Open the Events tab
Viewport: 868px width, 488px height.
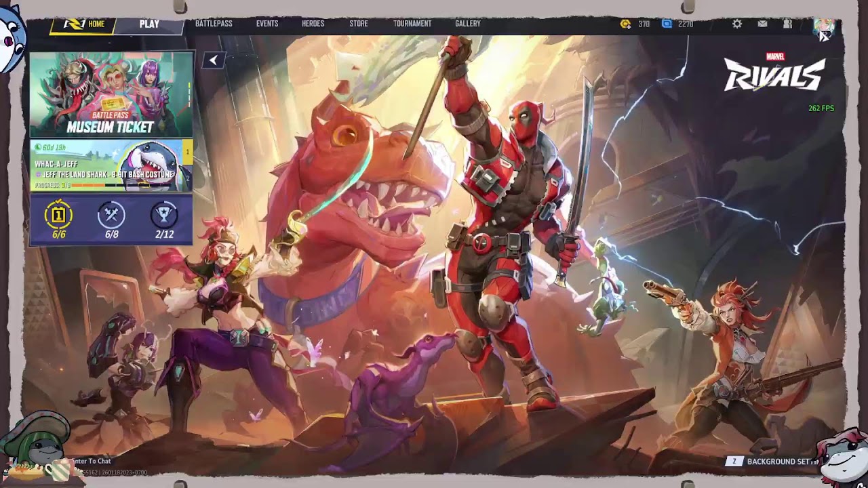point(267,24)
